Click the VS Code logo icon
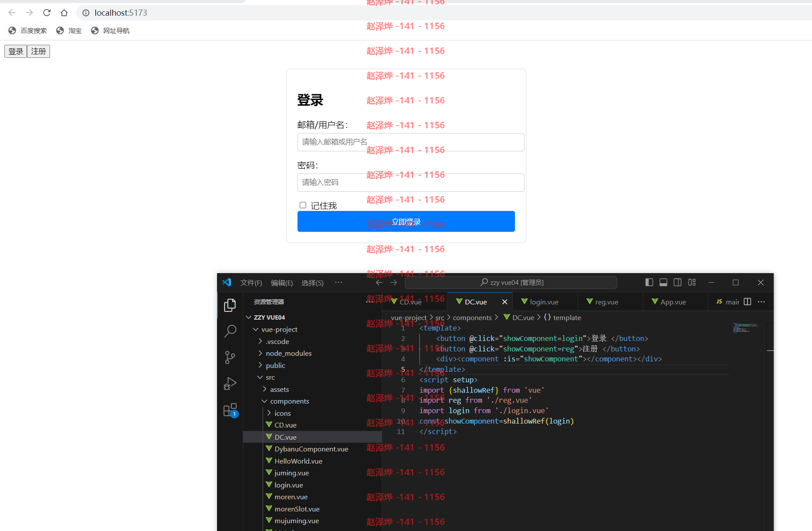Viewport: 812px width, 531px height. (x=227, y=282)
